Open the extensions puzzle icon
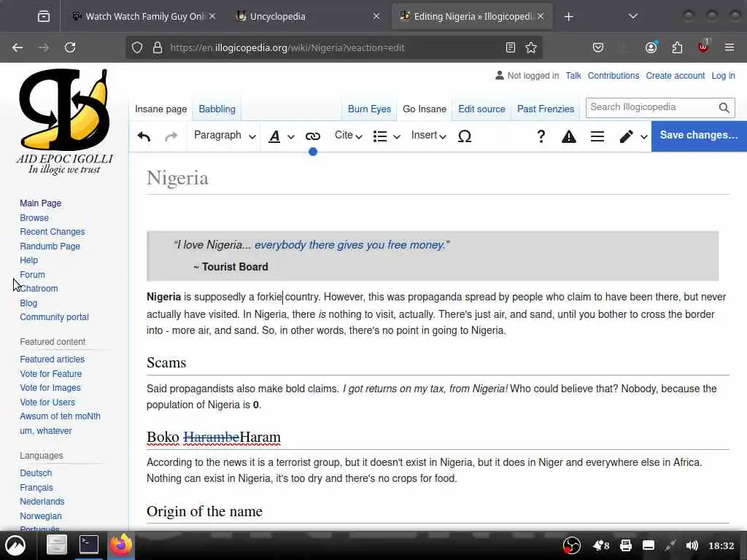 click(x=677, y=47)
